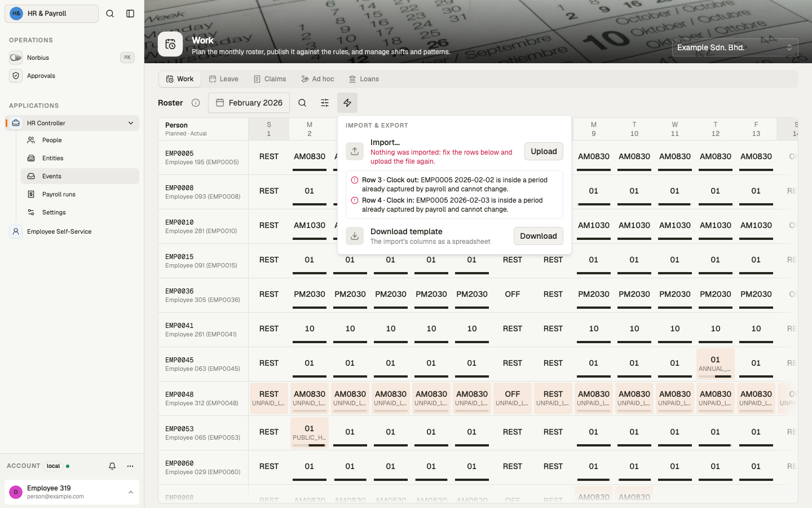Viewport: 812px width, 508px height.
Task: Click the notifications bell icon
Action: tap(112, 466)
